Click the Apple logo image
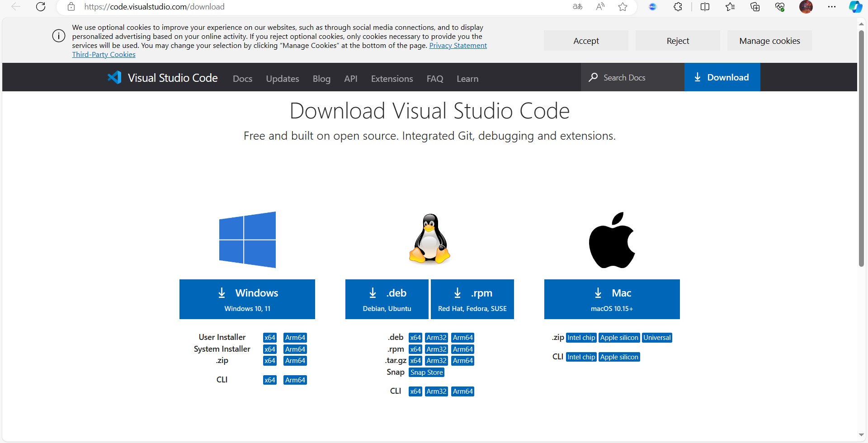This screenshot has width=868, height=443. pos(612,240)
